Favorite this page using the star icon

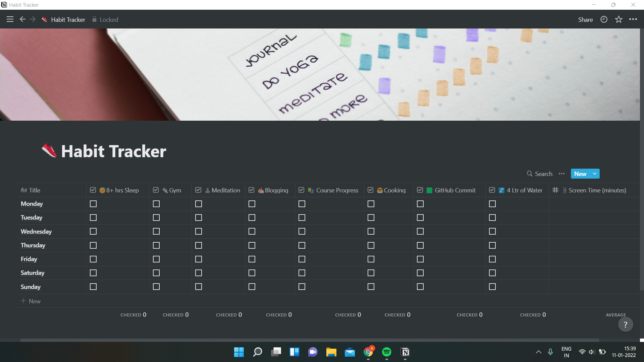(618, 19)
